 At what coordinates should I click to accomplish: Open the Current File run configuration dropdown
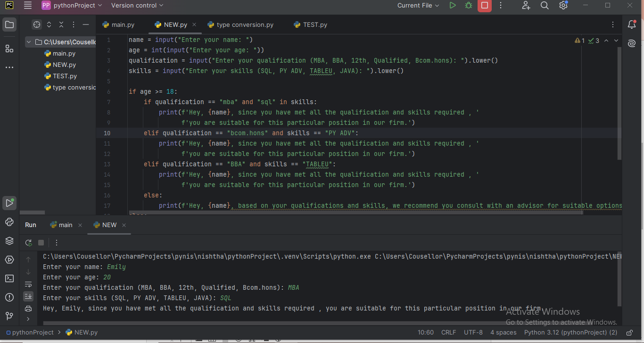click(418, 6)
